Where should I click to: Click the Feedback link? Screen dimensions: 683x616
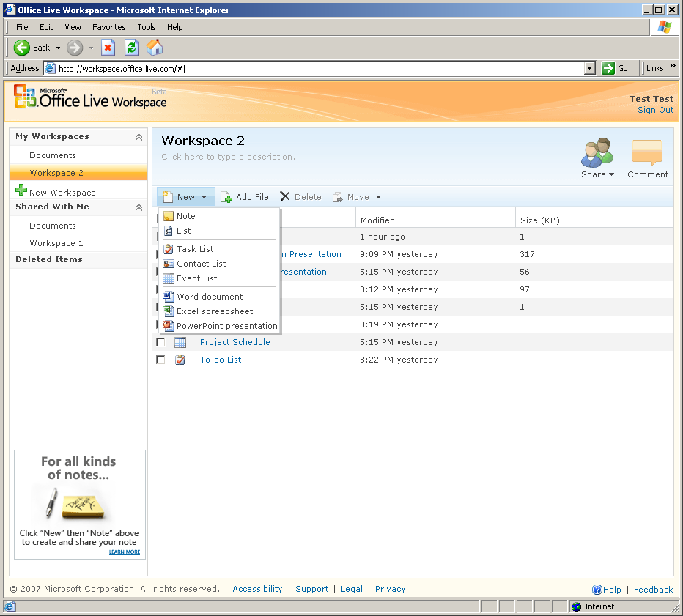click(x=654, y=590)
